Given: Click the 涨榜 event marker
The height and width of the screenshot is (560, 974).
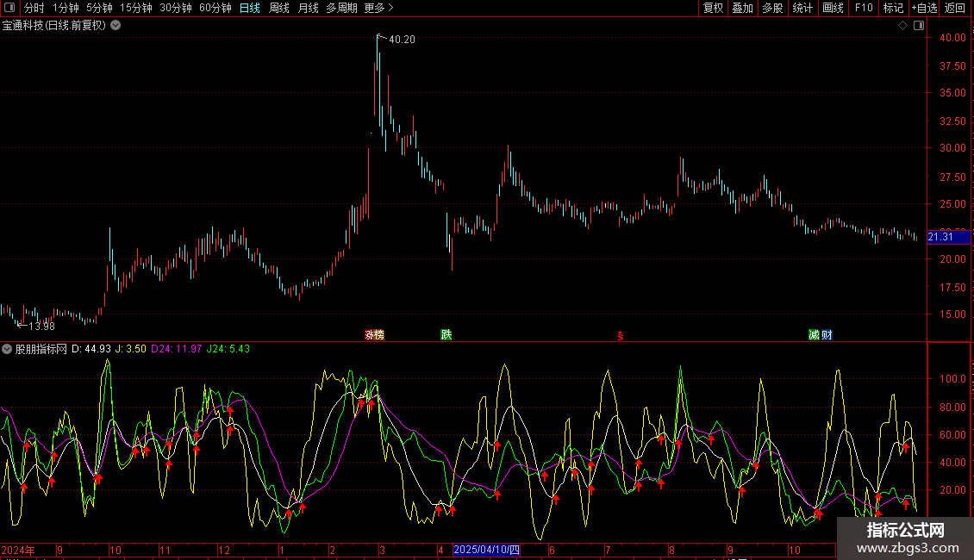Looking at the screenshot, I should 375,335.
